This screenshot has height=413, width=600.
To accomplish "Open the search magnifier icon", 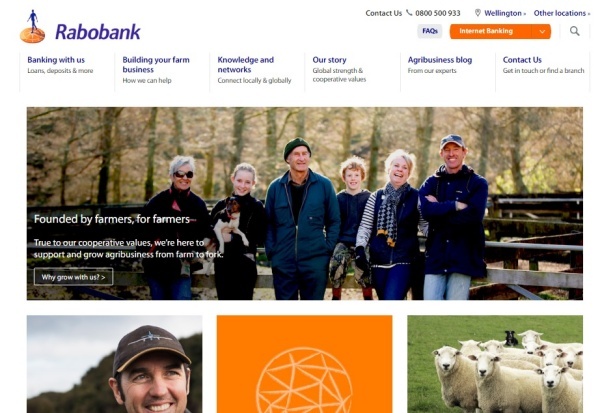I will pyautogui.click(x=574, y=31).
